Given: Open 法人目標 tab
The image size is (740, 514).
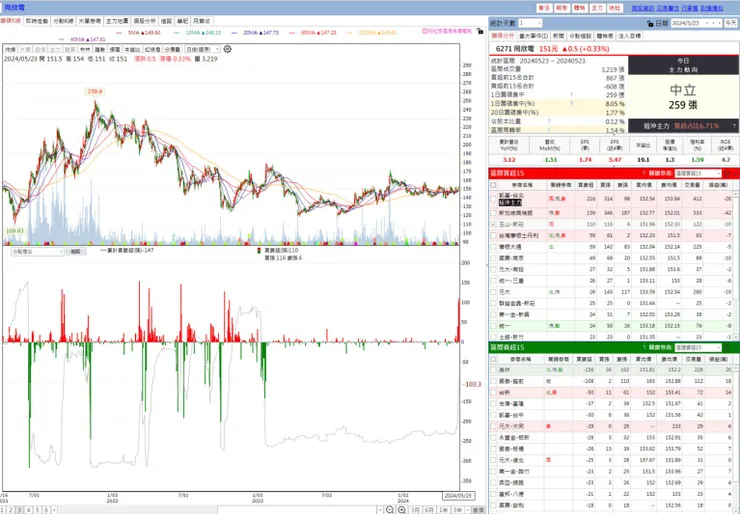Looking at the screenshot, I should [x=630, y=36].
